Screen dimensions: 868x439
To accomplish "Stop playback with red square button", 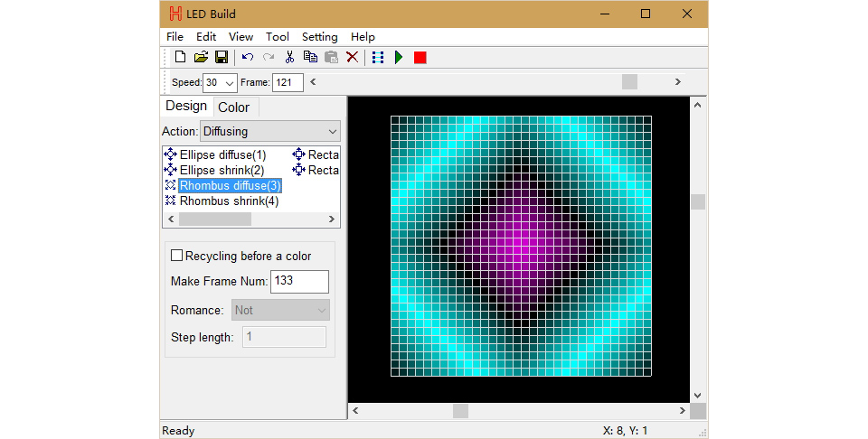I will pyautogui.click(x=420, y=58).
